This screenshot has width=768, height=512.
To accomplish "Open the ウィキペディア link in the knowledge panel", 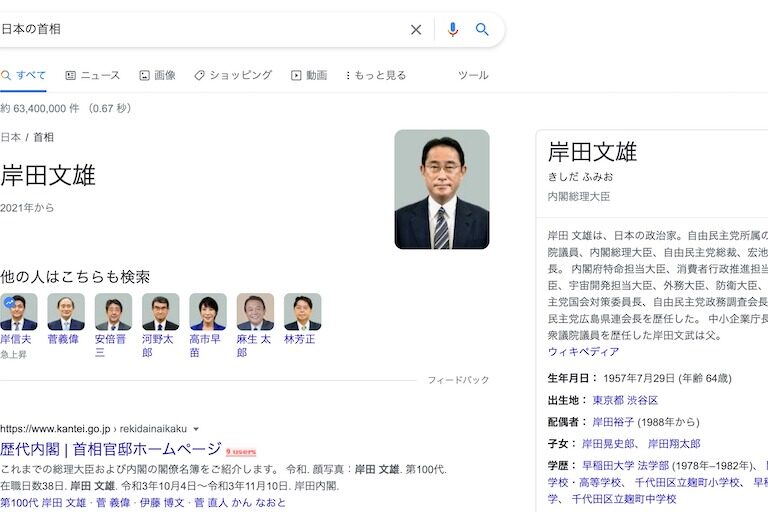I will (583, 352).
